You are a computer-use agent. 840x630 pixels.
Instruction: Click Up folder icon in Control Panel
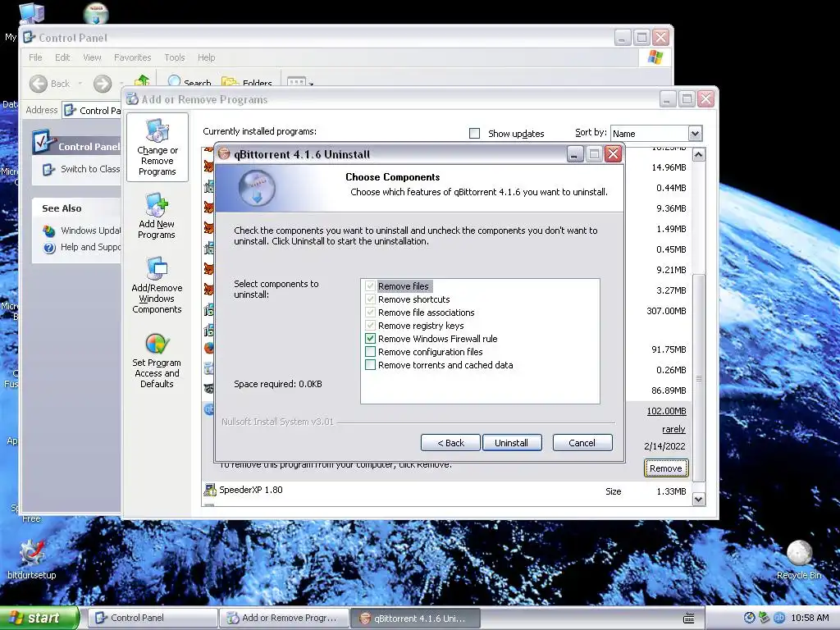142,81
